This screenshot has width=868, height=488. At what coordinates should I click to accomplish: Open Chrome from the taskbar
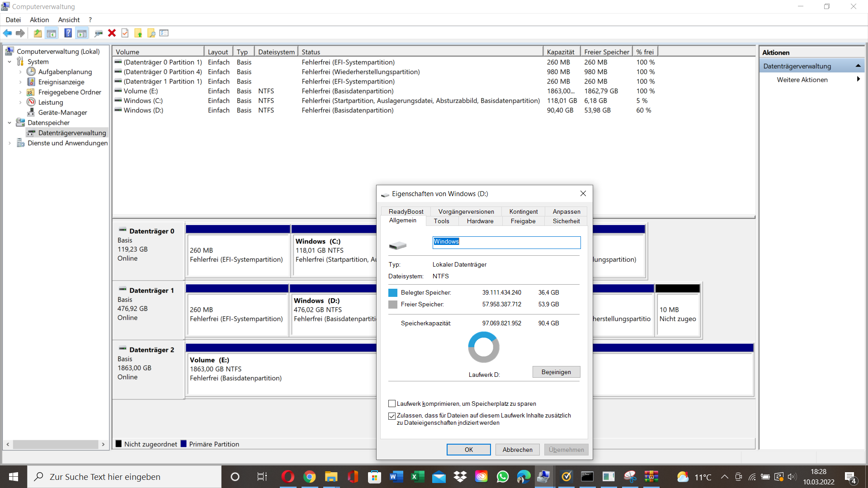click(309, 477)
